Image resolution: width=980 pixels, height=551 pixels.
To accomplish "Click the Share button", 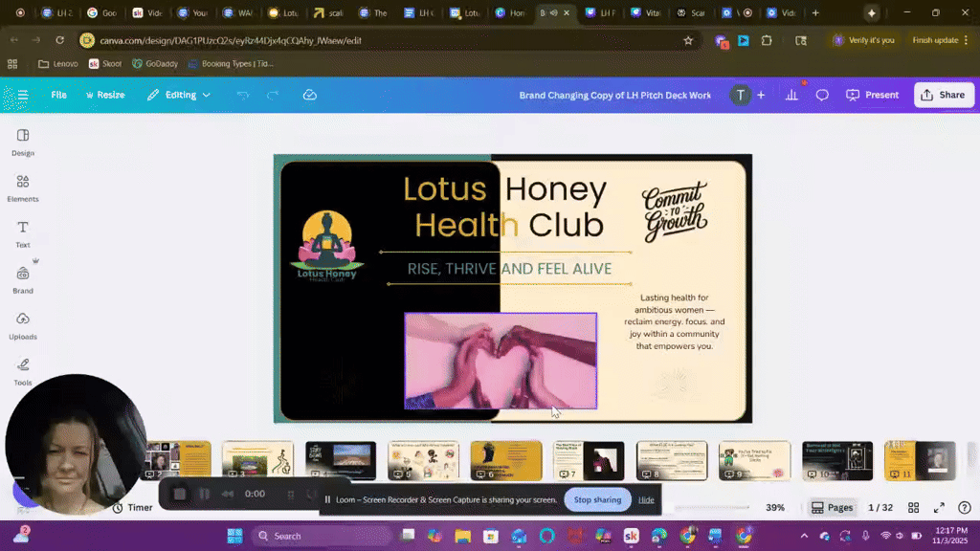I will (943, 95).
